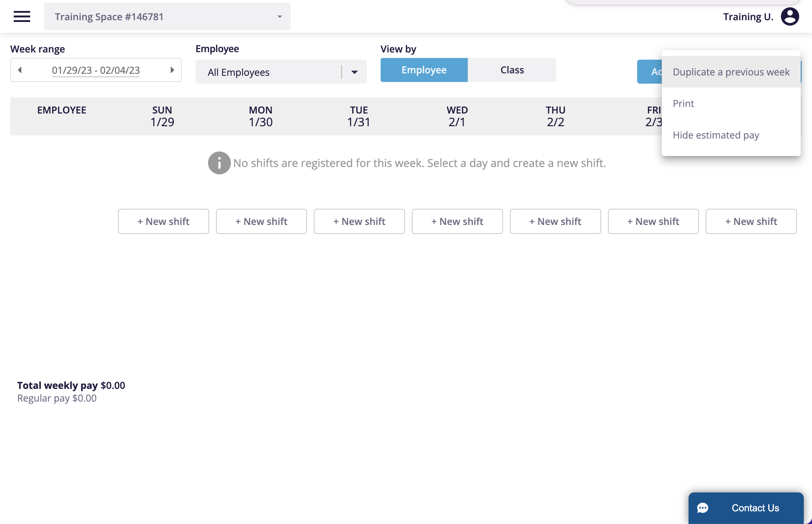Image resolution: width=812 pixels, height=524 pixels.
Task: Select Hide estimated pay
Action: coord(716,135)
